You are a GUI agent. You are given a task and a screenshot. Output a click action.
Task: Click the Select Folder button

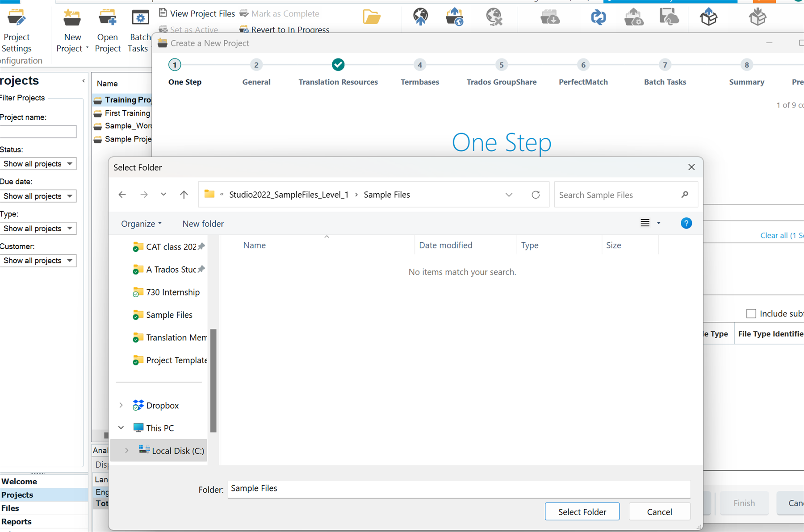[582, 511]
